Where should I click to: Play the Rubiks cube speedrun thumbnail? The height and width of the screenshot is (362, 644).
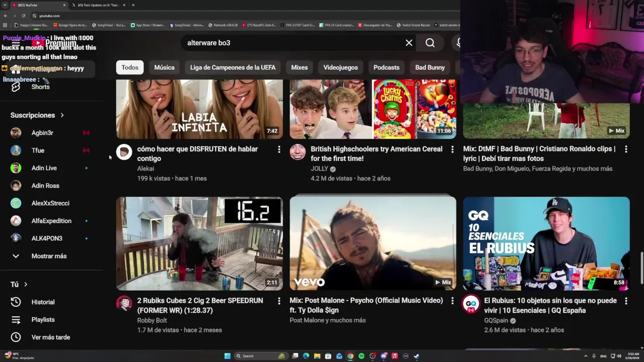(200, 243)
